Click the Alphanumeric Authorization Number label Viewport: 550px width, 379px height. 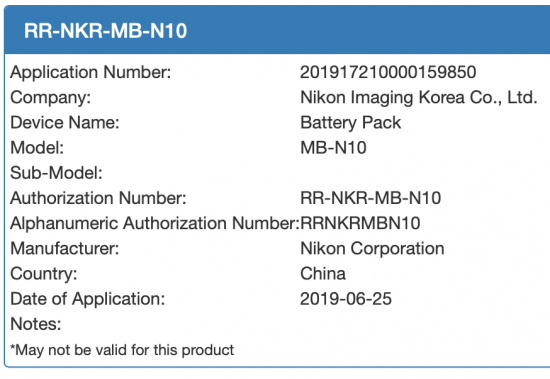(x=155, y=224)
